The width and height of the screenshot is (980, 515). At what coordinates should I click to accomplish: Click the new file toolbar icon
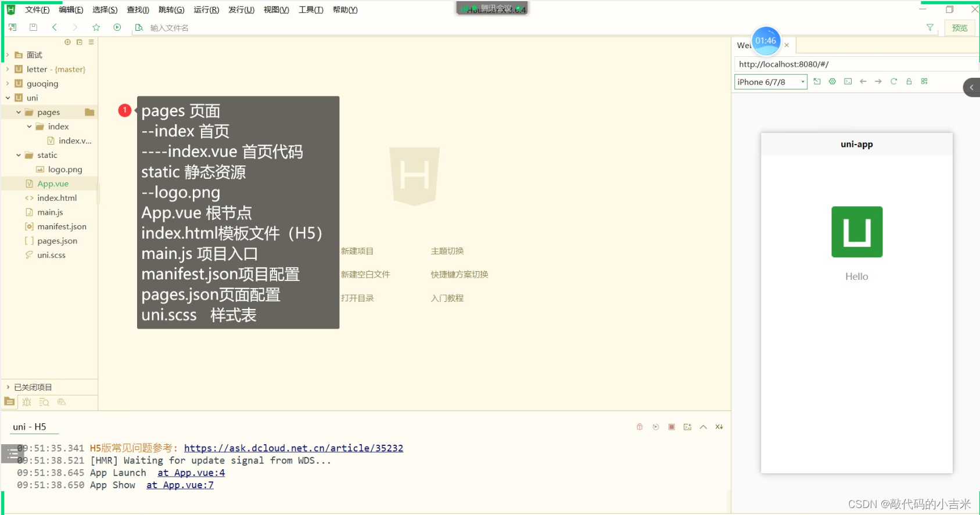pyautogui.click(x=12, y=27)
